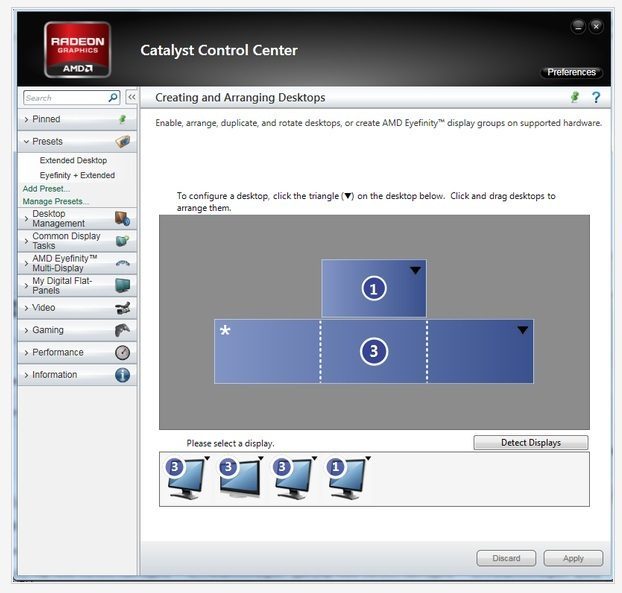Click the Apply button

click(x=573, y=558)
